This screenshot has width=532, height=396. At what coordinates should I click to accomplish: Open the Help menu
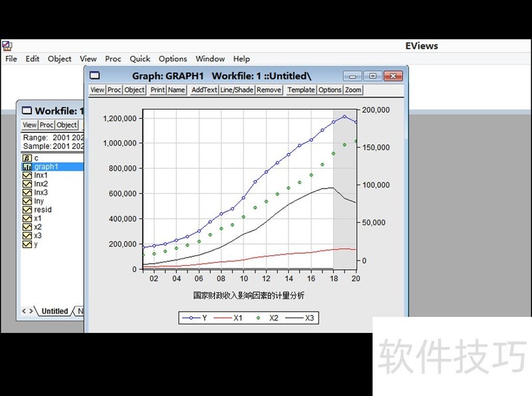[x=241, y=58]
